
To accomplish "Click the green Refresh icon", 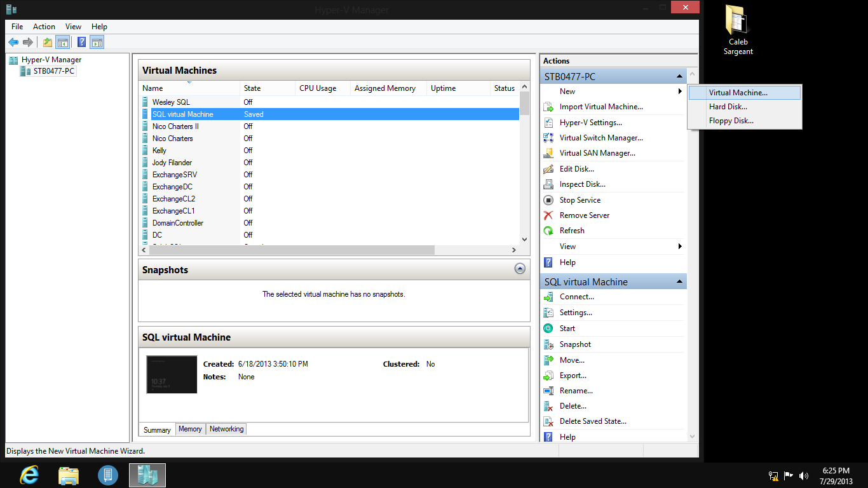I will (548, 231).
